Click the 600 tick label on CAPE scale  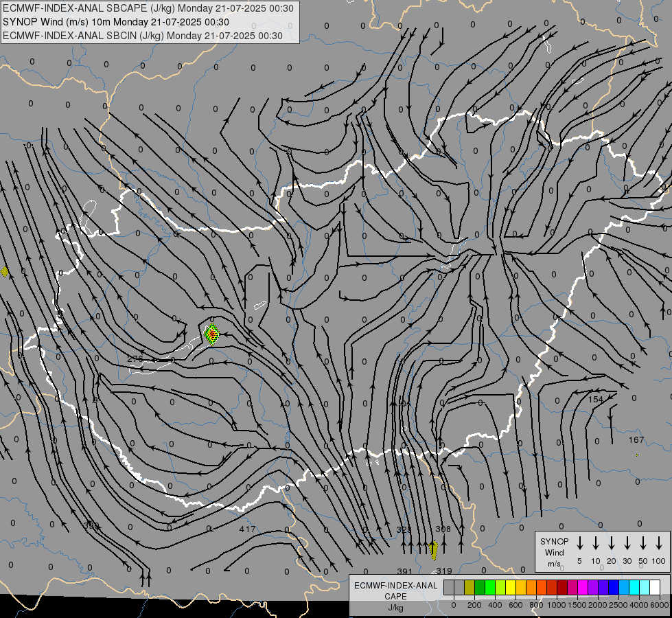coord(515,605)
